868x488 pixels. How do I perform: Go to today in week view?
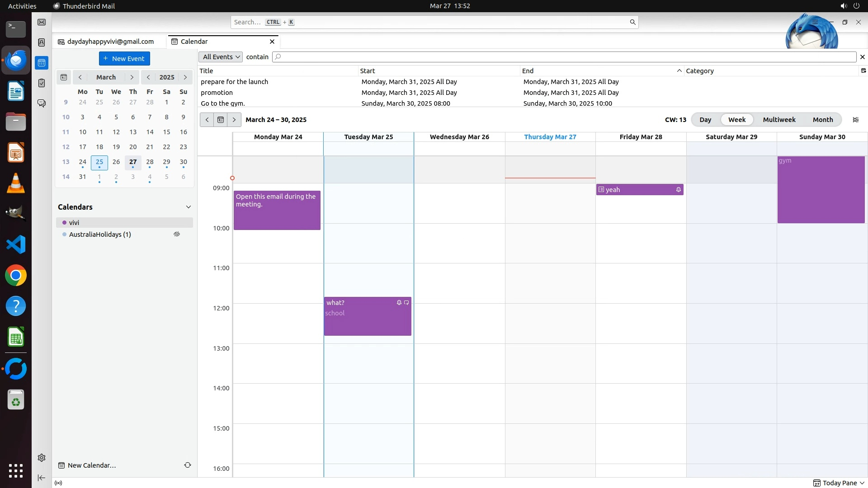[221, 120]
